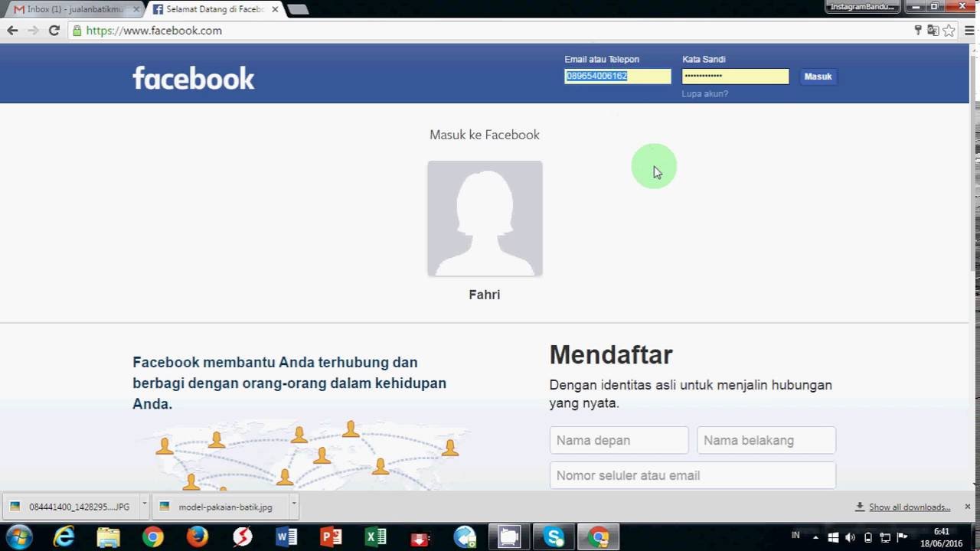
Task: Close the downloads bar
Action: pyautogui.click(x=967, y=507)
